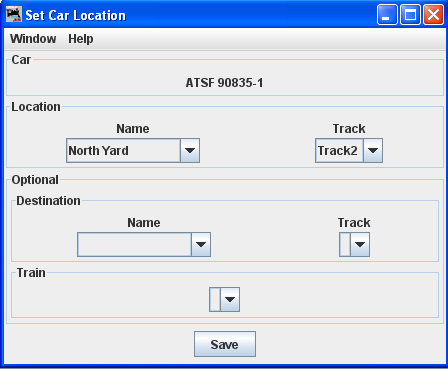Click the empty Destination Name field
Viewport: 448px width, 369px height.
coord(134,245)
